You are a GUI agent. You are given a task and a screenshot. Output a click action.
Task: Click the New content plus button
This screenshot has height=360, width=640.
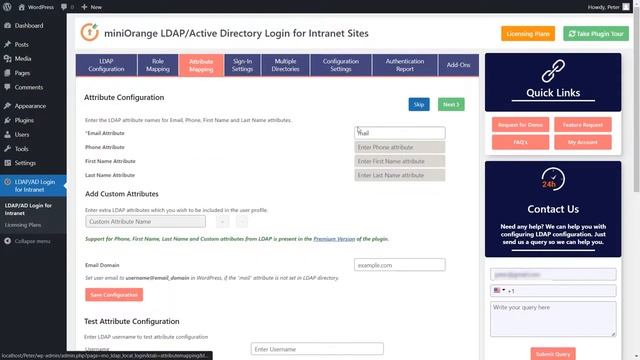(x=92, y=7)
